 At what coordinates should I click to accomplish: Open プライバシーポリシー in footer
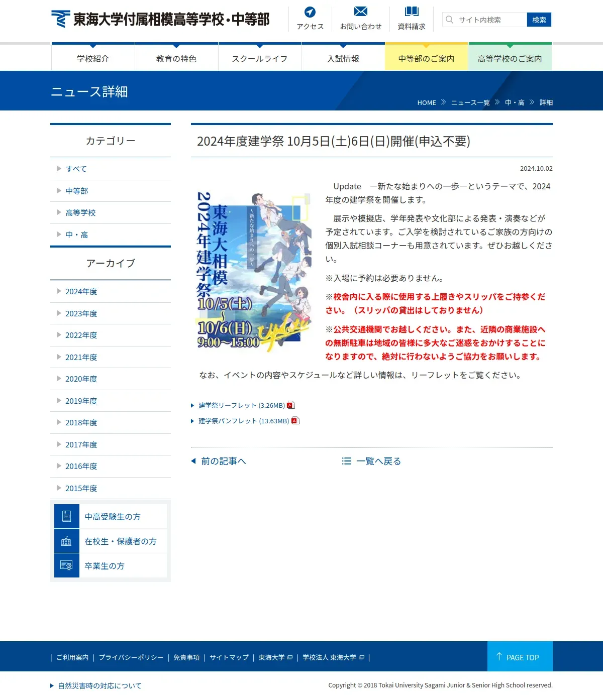coord(131,657)
